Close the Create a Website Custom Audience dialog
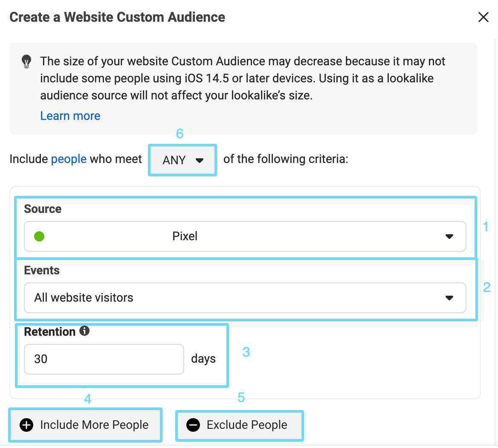Viewport: 498px width, 448px height. [483, 17]
